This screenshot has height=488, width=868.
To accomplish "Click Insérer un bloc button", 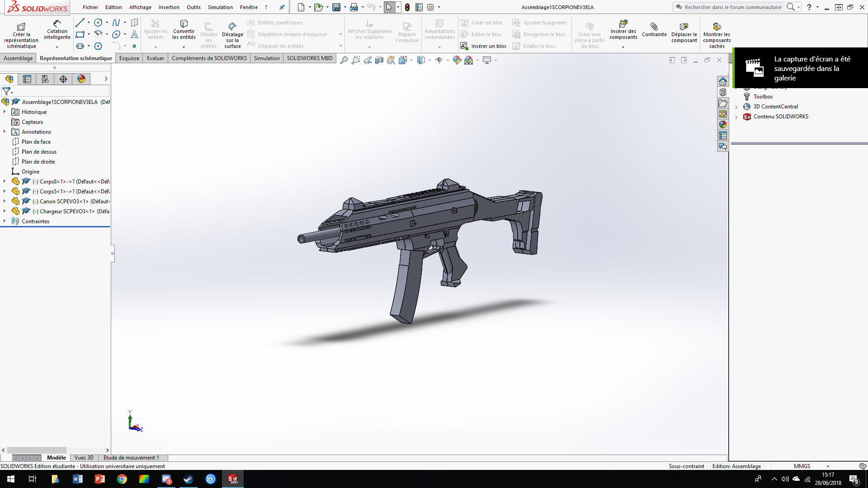I will click(x=483, y=46).
